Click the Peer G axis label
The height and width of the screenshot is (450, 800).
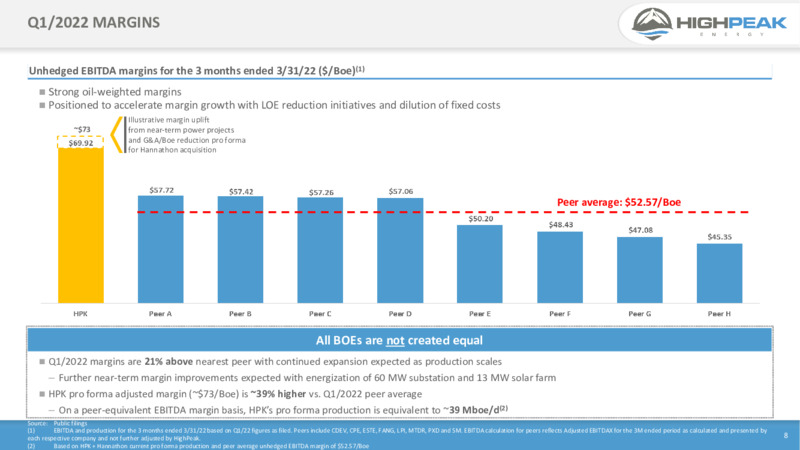click(x=640, y=314)
